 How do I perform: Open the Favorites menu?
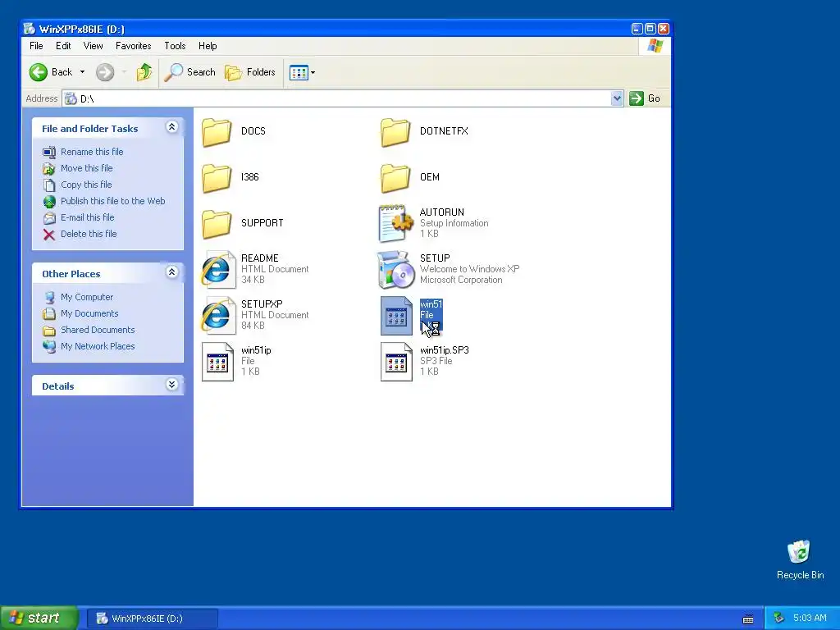[134, 46]
